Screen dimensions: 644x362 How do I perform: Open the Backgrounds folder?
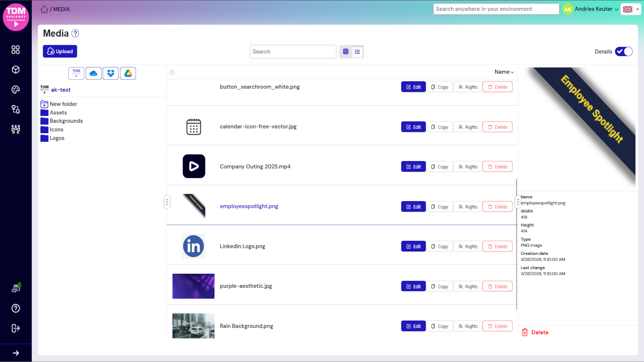(66, 121)
